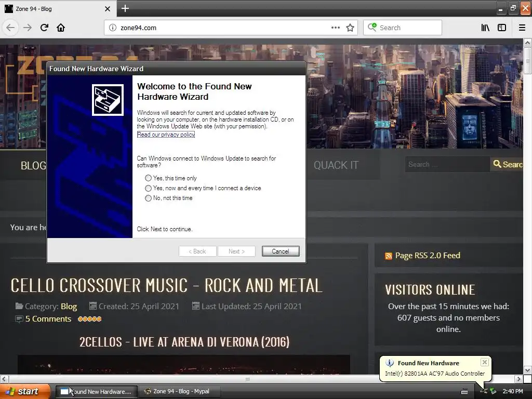Open the Page RSS 2.0 Feed link
532x399 pixels.
(428, 256)
